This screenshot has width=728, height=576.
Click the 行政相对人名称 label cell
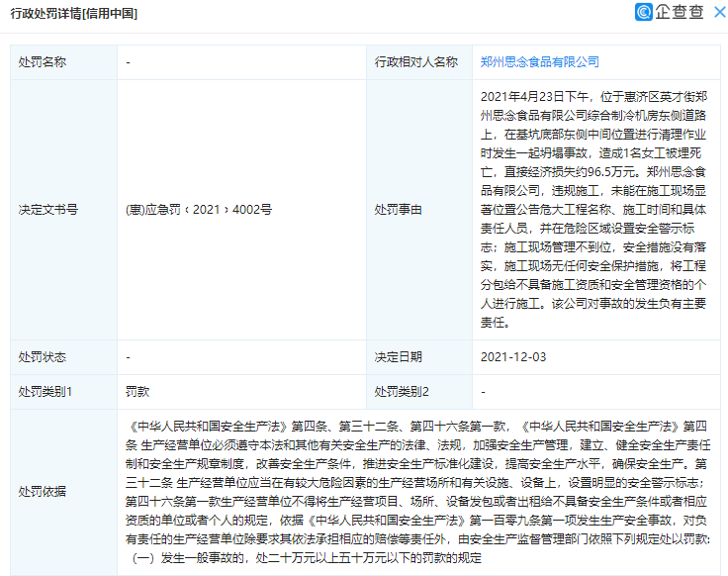pyautogui.click(x=419, y=62)
